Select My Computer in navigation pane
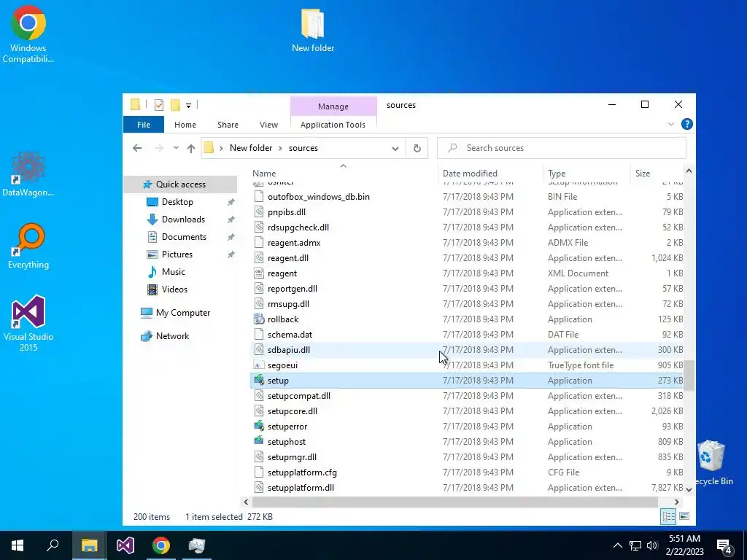This screenshot has width=747, height=560. pos(183,313)
